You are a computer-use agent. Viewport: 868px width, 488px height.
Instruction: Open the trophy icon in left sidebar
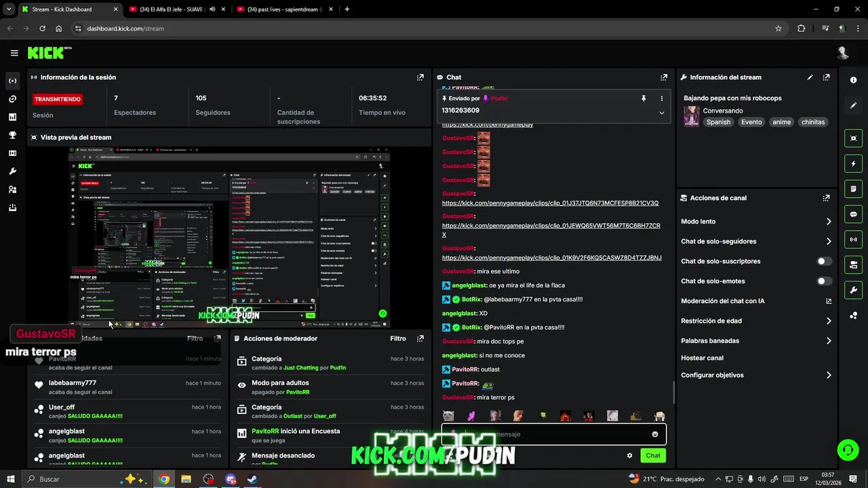(x=12, y=136)
